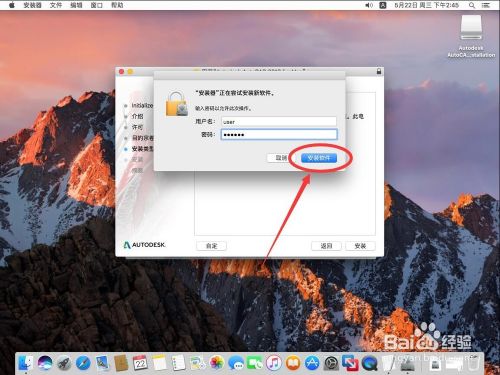Open FaceTime green icon in Dock

(x=255, y=363)
